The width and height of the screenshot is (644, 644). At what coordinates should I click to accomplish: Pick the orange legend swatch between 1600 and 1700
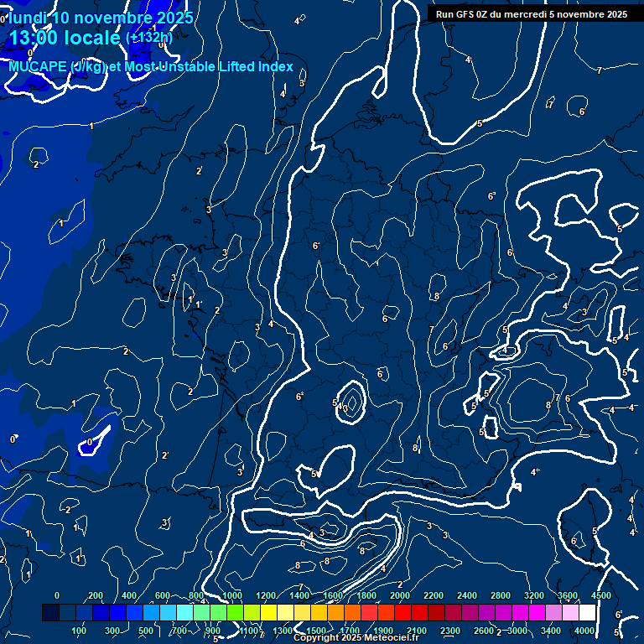pyautogui.click(x=336, y=612)
